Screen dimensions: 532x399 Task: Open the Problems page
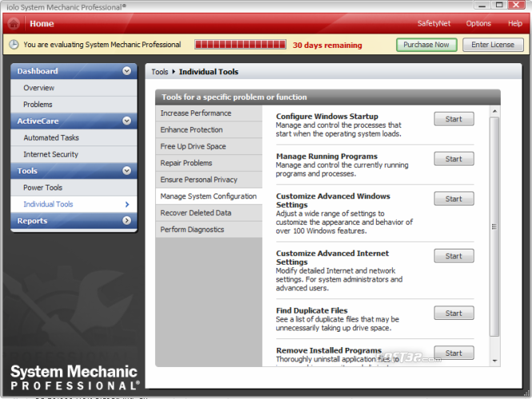(x=74, y=105)
